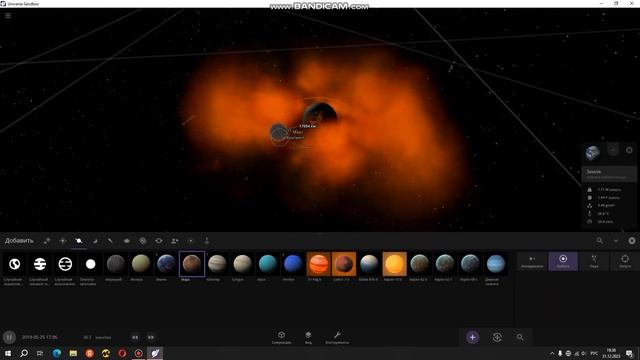Screen dimensions: 640x360
Task: Select the Gliese white-blue planet thumbnail
Action: coord(369,264)
